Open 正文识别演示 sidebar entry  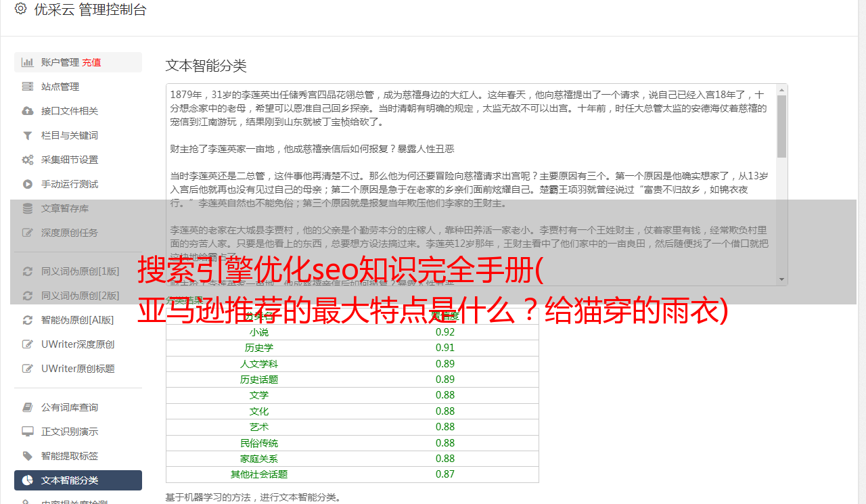pyautogui.click(x=78, y=432)
